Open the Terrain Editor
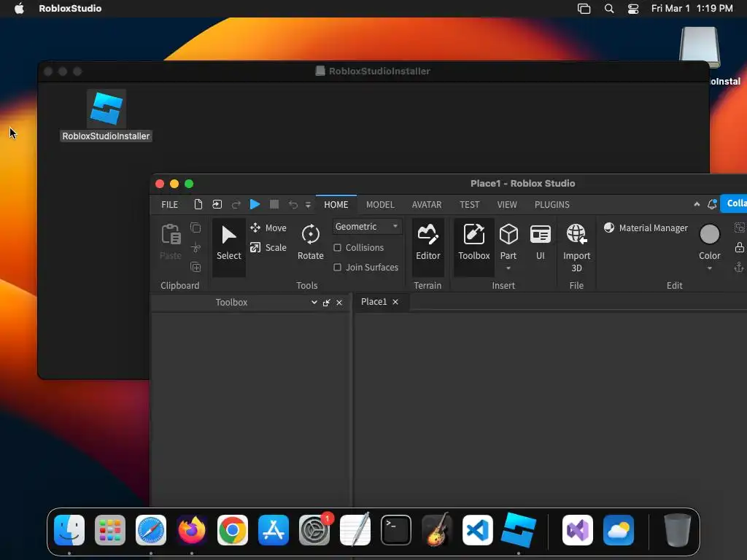 tap(427, 242)
